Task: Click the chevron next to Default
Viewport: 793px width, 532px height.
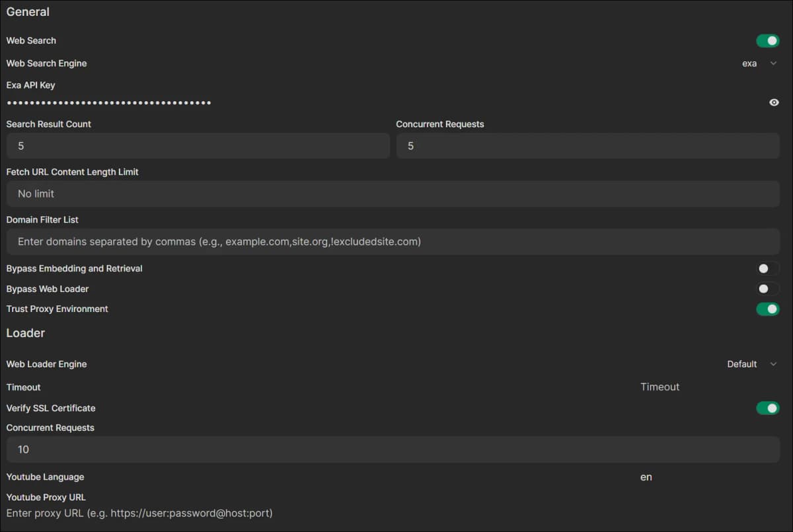Action: [x=773, y=364]
